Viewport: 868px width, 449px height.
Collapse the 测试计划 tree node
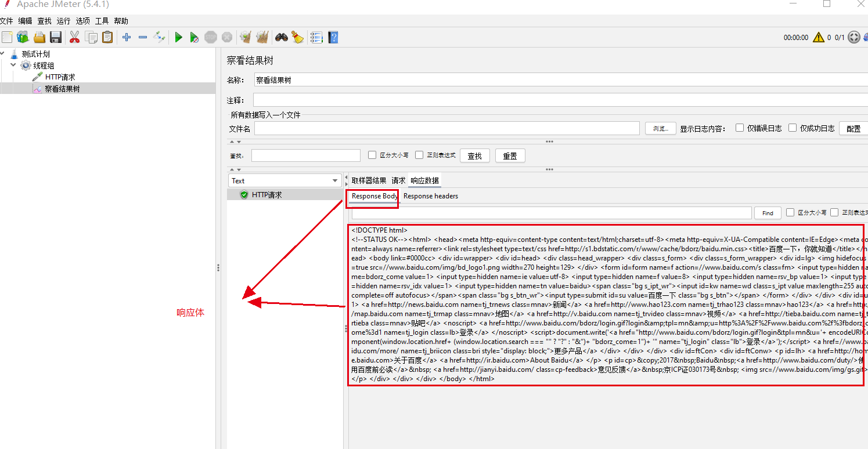pyautogui.click(x=3, y=54)
